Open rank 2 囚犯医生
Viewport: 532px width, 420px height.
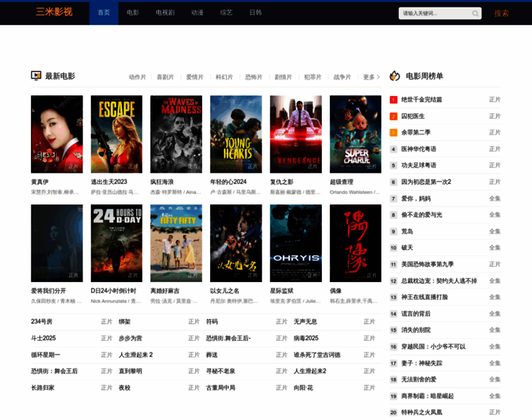click(413, 116)
